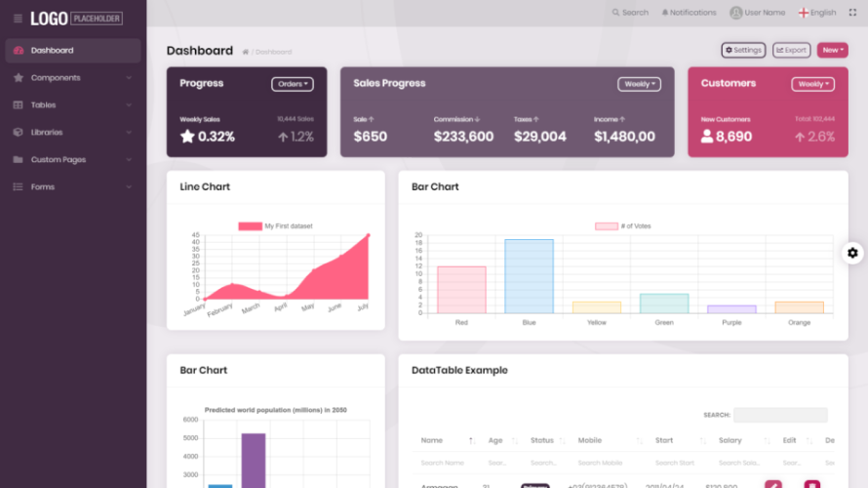
Task: Click the pencil edit icon in table row
Action: [x=773, y=484]
